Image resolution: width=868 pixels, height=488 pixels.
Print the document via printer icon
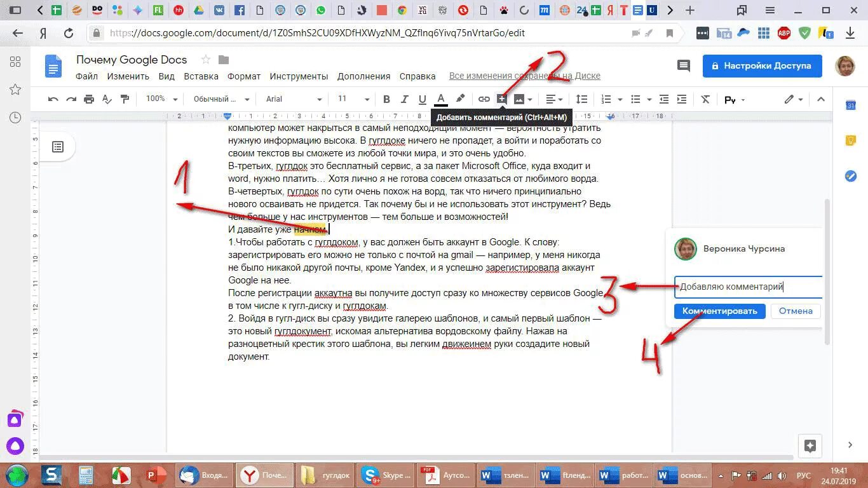[89, 99]
